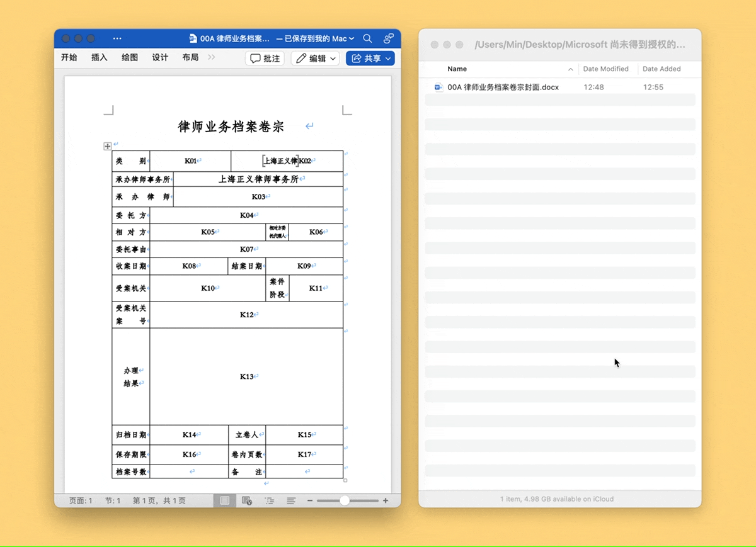Click table cell K06
This screenshot has width=756, height=547.
pyautogui.click(x=316, y=232)
